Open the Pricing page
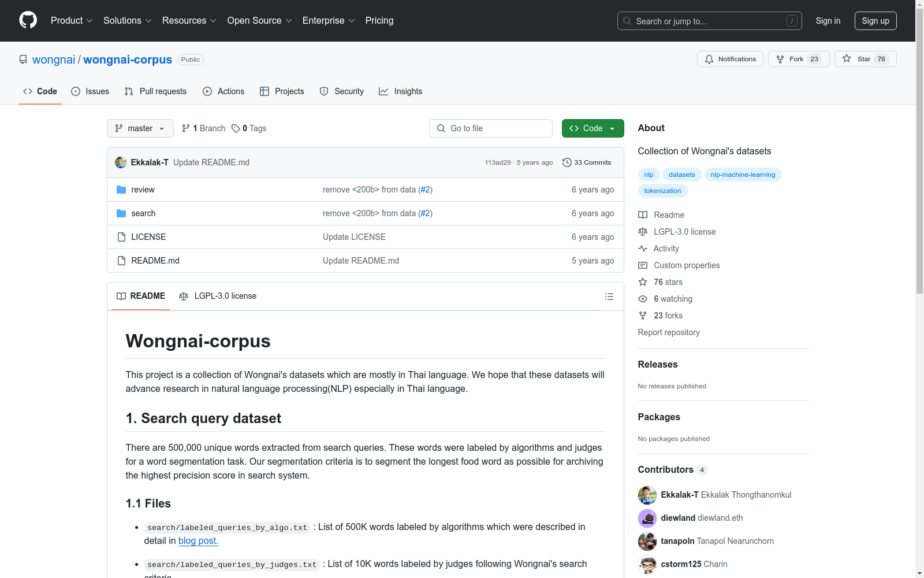Image resolution: width=924 pixels, height=578 pixels. tap(379, 21)
